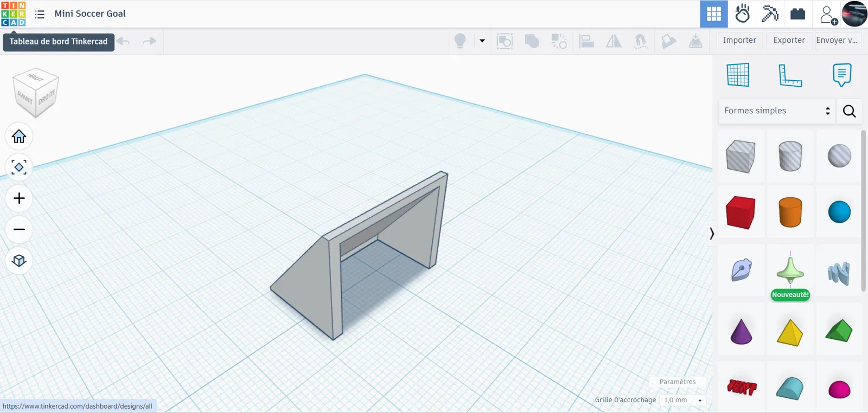Open the Bricks workspace
The image size is (868, 413).
point(797,14)
